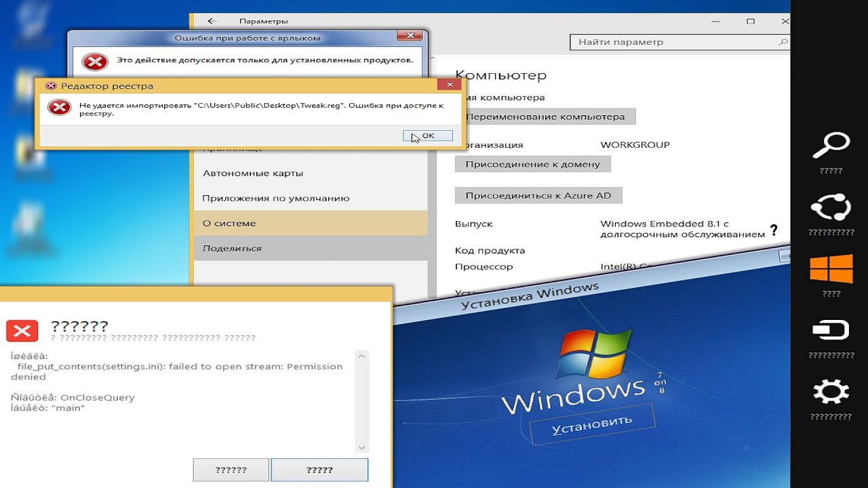This screenshot has width=868, height=488.
Task: Click the Присоединение к домену button
Action: (532, 164)
